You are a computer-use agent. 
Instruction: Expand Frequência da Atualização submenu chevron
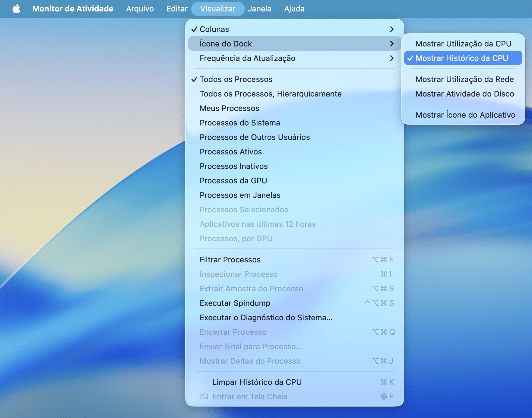click(x=392, y=58)
